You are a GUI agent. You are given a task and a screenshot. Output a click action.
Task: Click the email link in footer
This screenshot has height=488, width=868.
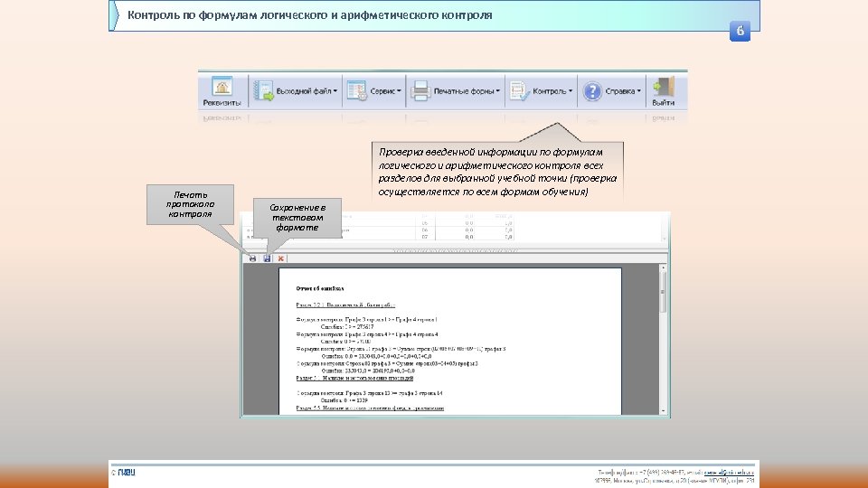click(x=729, y=473)
